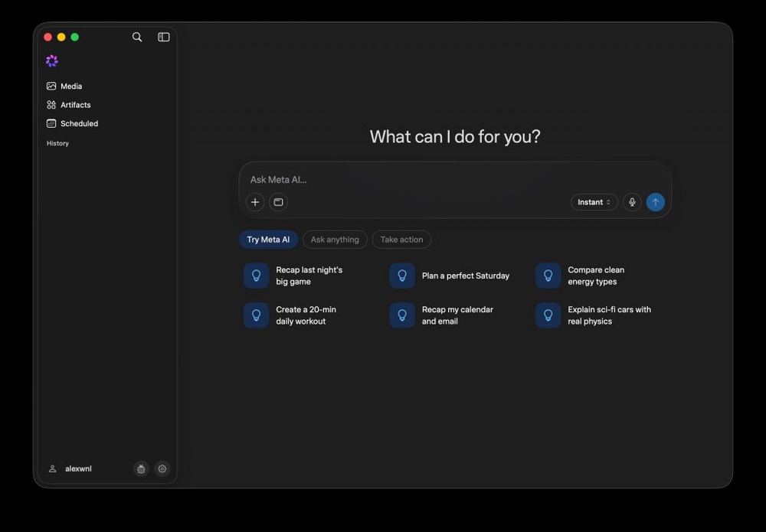Image resolution: width=766 pixels, height=532 pixels.
Task: Open settings gear icon
Action: [162, 468]
